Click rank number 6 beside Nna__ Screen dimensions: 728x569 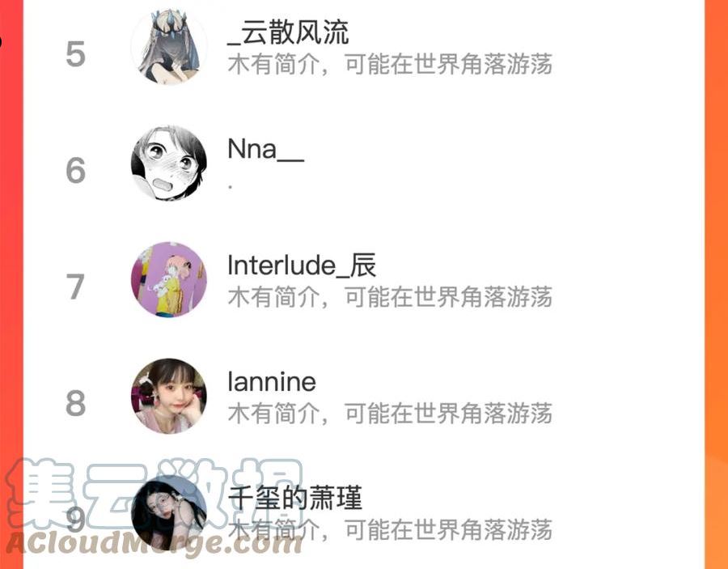[x=76, y=171]
